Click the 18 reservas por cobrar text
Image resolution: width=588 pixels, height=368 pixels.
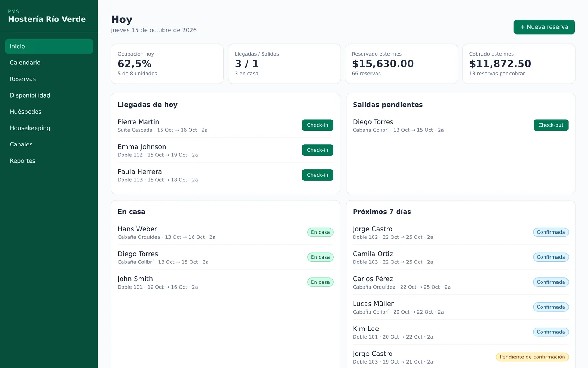[x=497, y=74]
